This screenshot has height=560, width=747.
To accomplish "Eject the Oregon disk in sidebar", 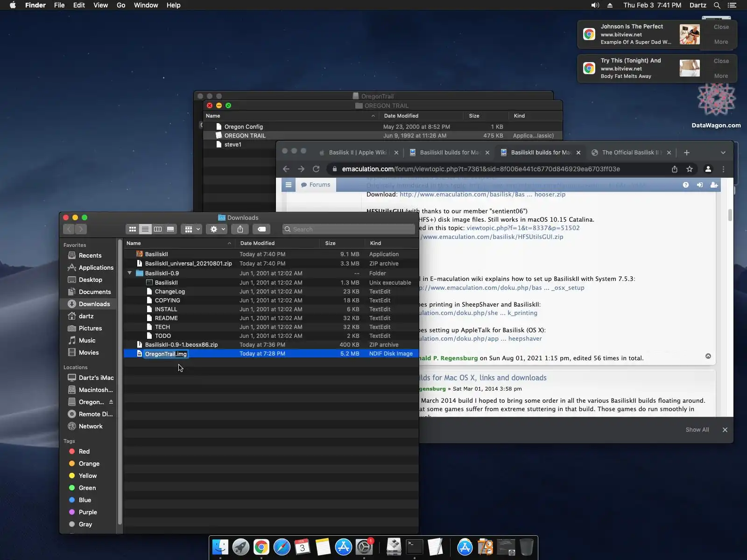I will [x=111, y=402].
